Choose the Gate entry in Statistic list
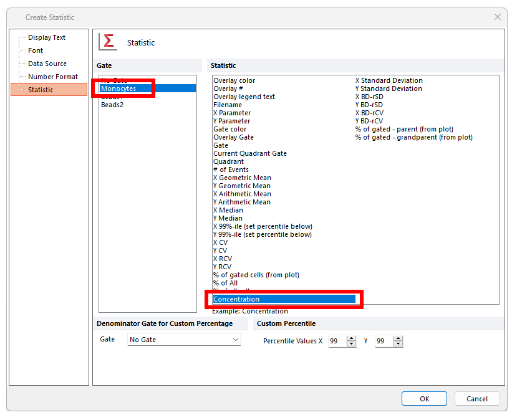Screen dimensions: 517x420 click(x=221, y=145)
